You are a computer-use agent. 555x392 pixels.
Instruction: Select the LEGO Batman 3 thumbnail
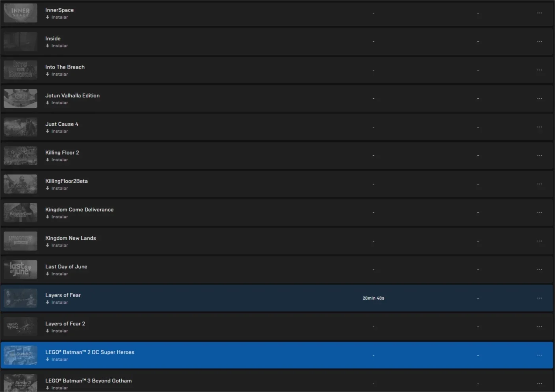click(21, 383)
